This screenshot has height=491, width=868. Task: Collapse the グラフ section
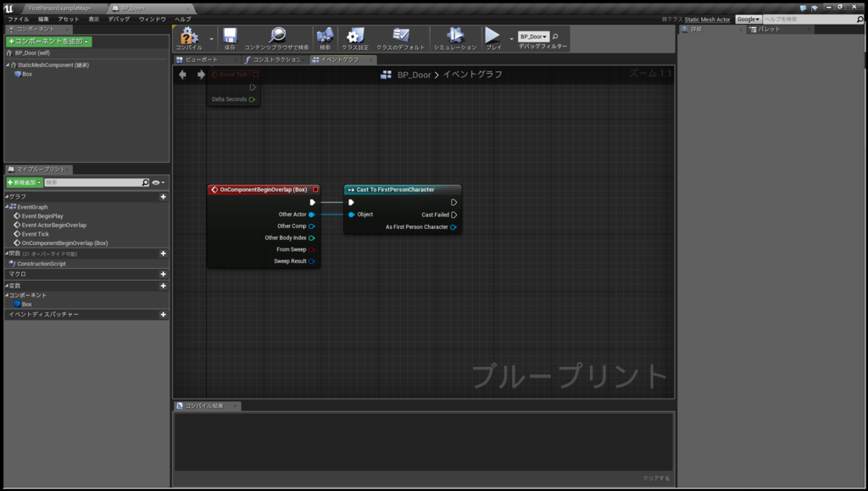pos(7,197)
